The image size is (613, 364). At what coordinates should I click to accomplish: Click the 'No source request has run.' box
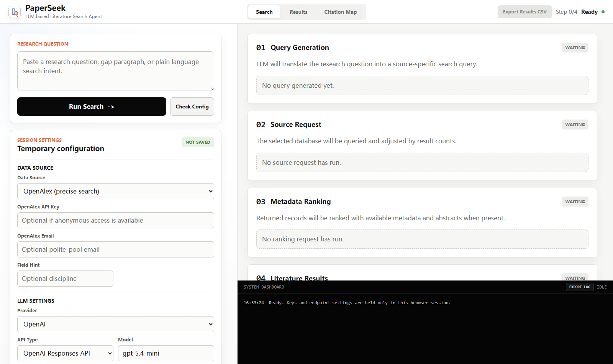coord(422,162)
